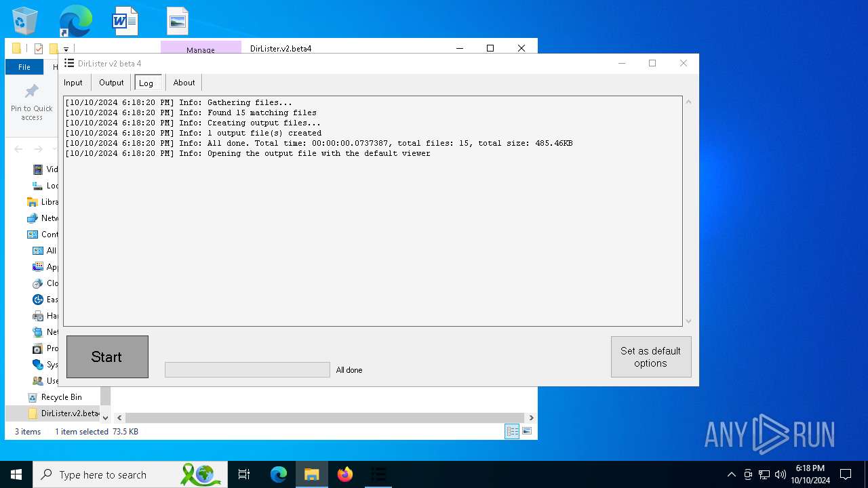Click the taskbar search box
The height and width of the screenshot is (488, 868).
coord(130,474)
